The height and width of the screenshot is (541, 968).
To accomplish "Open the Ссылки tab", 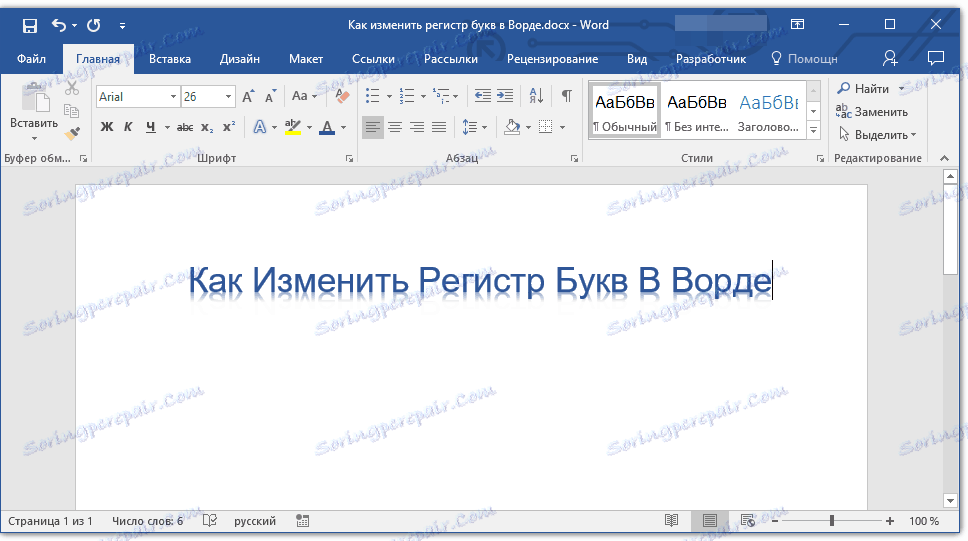I will tap(373, 59).
